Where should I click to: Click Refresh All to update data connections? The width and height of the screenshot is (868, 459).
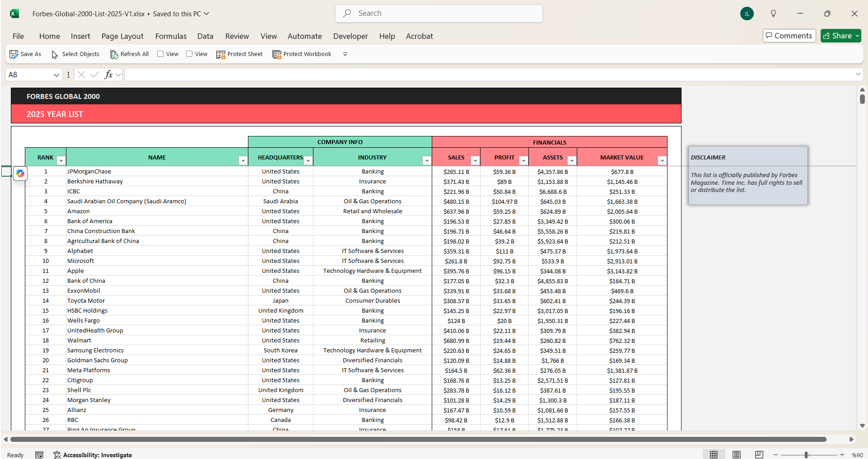[x=130, y=54]
